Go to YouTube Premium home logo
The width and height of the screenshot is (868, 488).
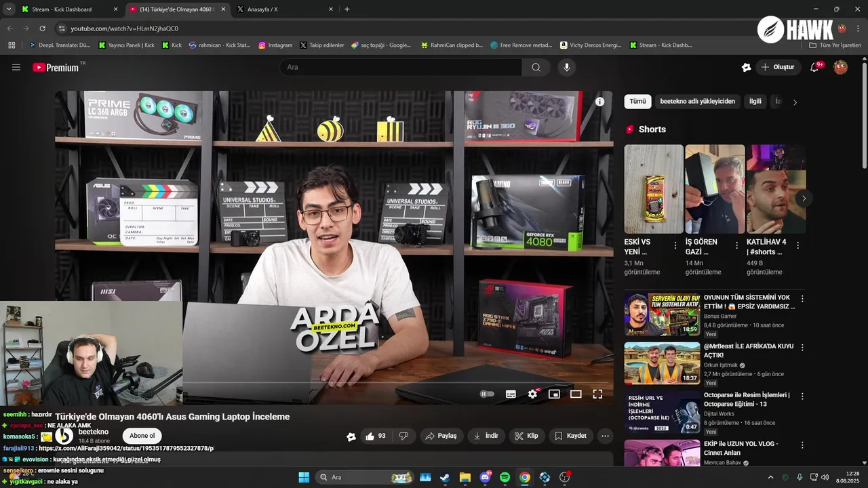56,67
